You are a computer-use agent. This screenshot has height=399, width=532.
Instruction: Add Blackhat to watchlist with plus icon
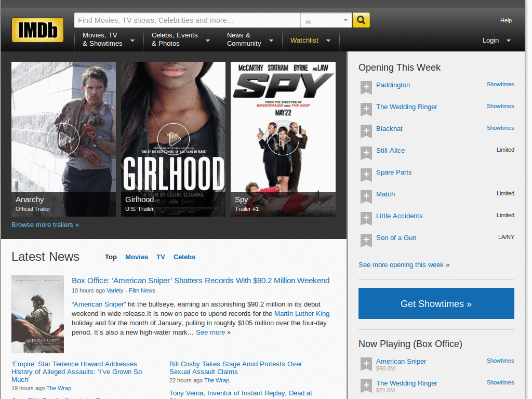[x=366, y=131]
